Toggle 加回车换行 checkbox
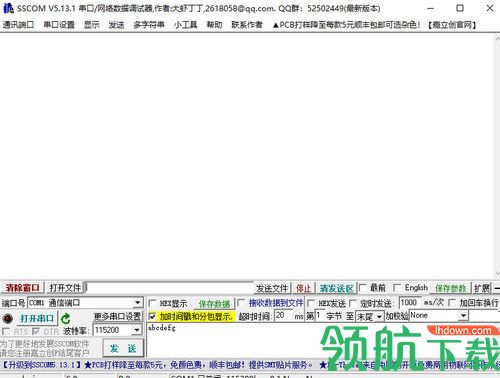The image size is (500, 378). pyautogui.click(x=452, y=303)
